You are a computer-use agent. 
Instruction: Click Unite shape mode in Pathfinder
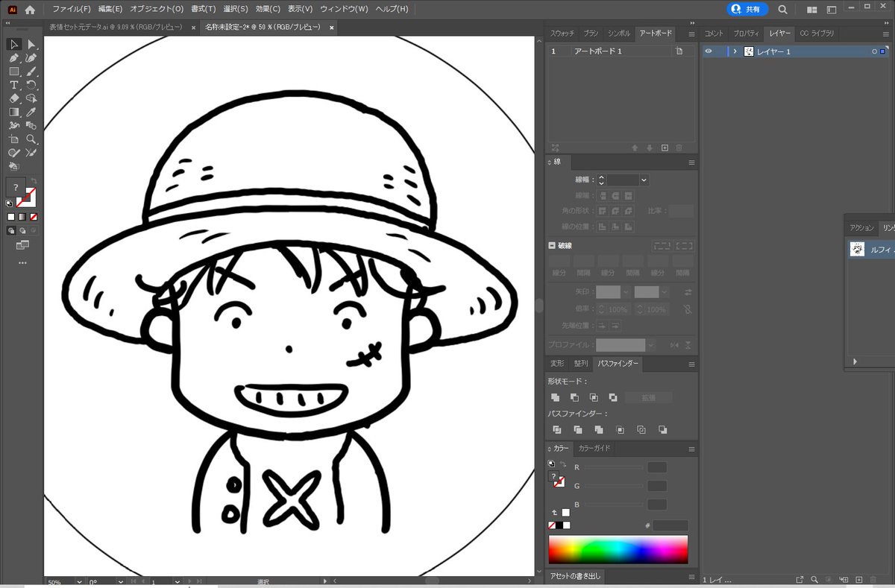555,398
